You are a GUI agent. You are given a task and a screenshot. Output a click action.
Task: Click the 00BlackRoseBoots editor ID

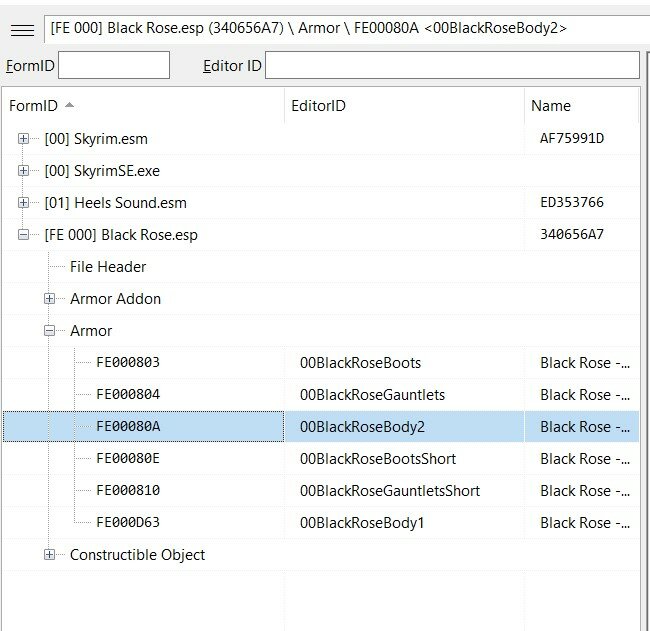[x=360, y=363]
